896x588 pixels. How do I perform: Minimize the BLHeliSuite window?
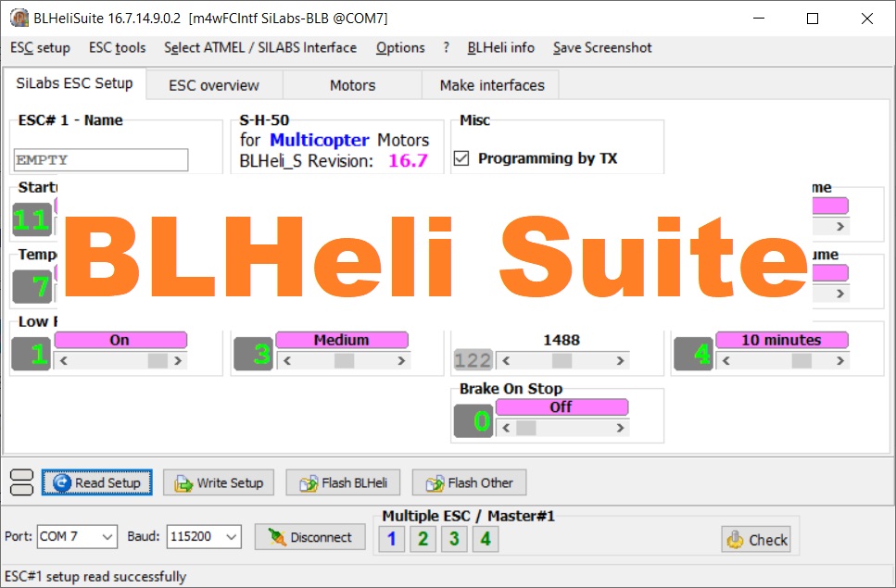tap(759, 19)
